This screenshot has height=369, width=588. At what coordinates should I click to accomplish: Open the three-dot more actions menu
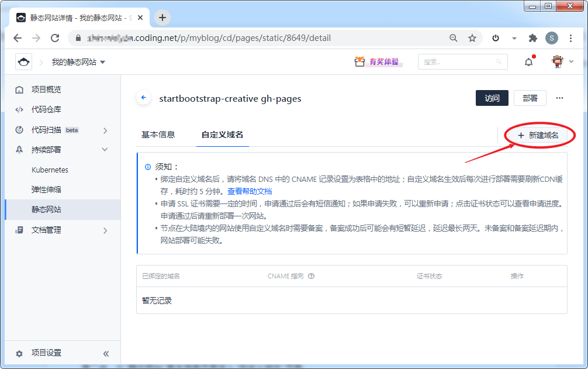559,98
